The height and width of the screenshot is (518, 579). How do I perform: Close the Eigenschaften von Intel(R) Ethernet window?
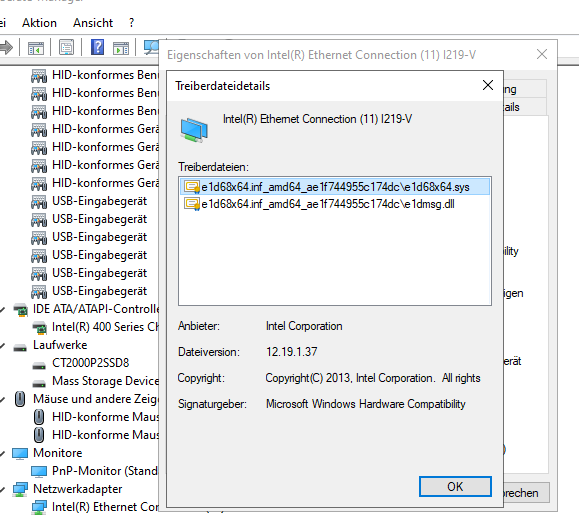pyautogui.click(x=542, y=55)
